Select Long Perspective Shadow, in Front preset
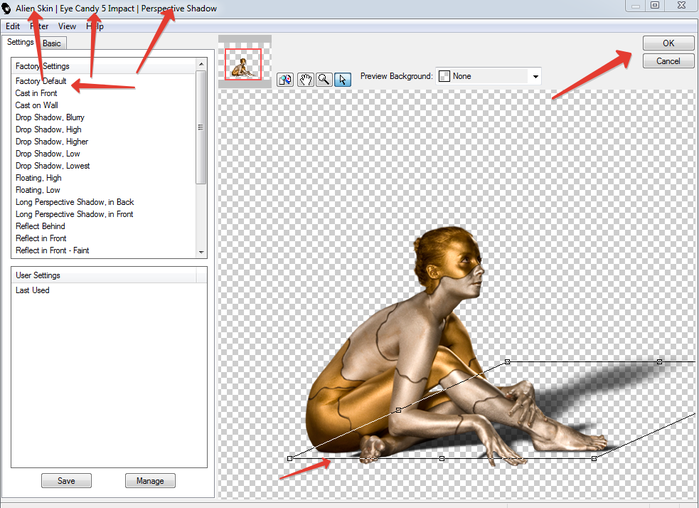 click(x=74, y=214)
